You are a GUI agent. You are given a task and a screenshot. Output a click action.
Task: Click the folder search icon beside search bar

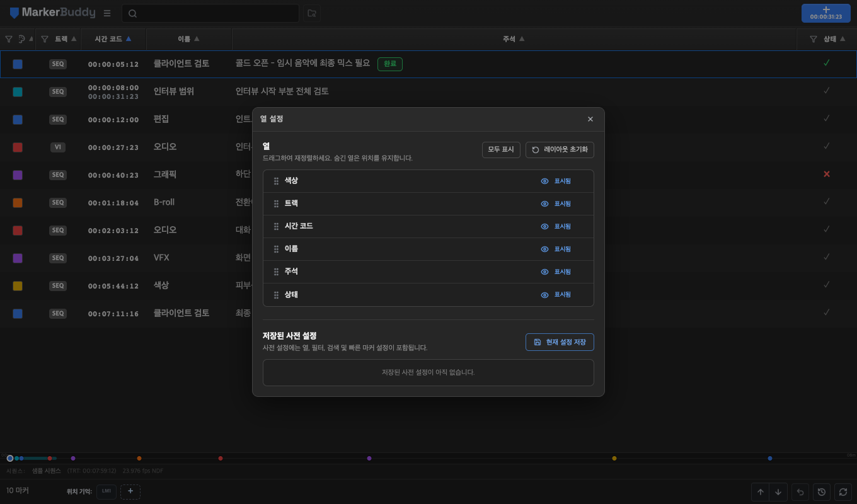tap(311, 13)
